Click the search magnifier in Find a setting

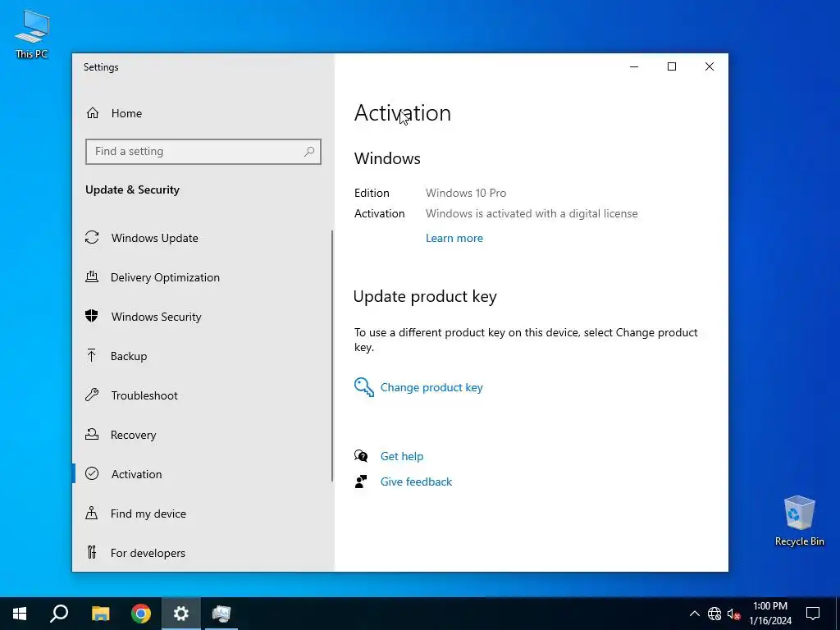point(309,152)
